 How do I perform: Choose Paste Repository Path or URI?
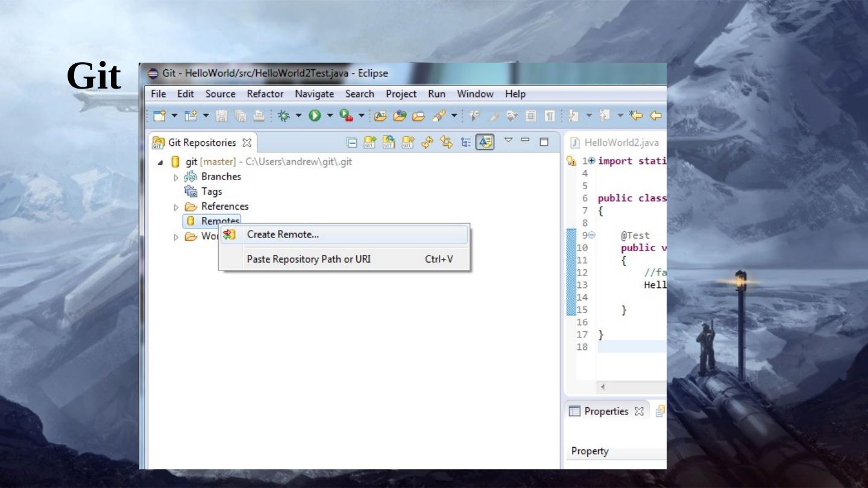[309, 259]
